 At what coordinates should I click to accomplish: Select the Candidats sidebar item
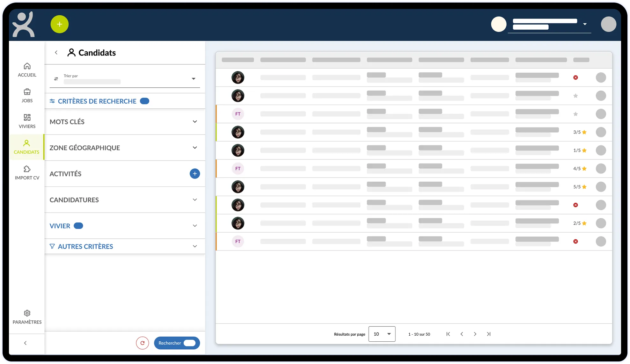point(27,147)
